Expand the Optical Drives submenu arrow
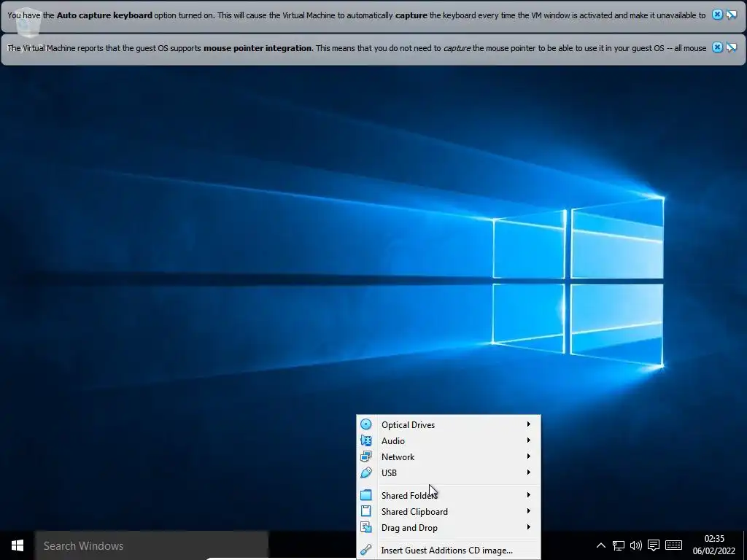This screenshot has width=747, height=560. (528, 424)
